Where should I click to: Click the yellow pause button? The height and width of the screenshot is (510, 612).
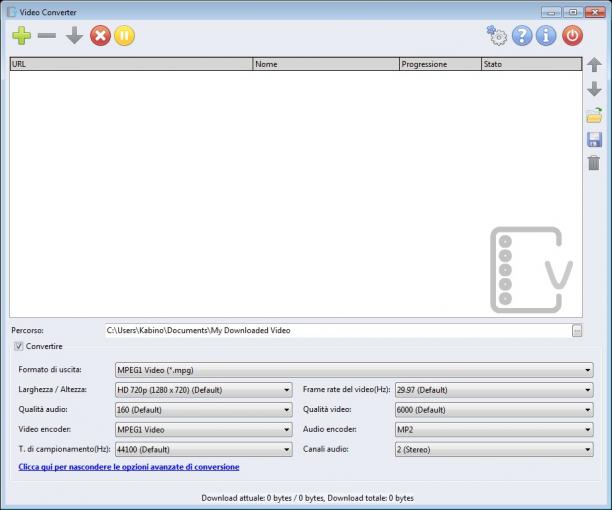(125, 36)
